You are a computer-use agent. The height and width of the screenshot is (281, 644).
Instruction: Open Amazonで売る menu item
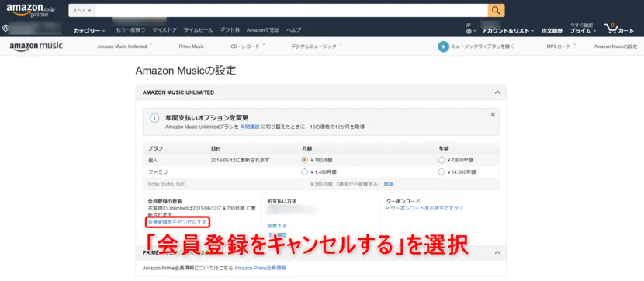pos(263,30)
